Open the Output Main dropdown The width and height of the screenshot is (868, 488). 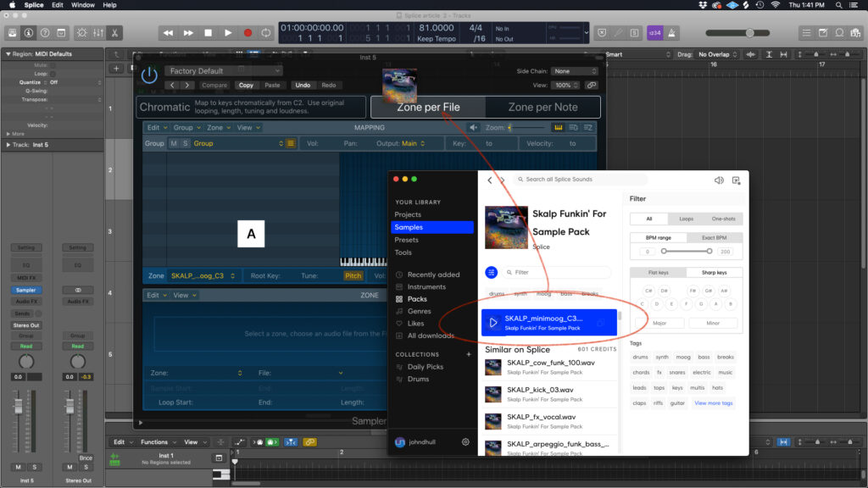(x=413, y=143)
